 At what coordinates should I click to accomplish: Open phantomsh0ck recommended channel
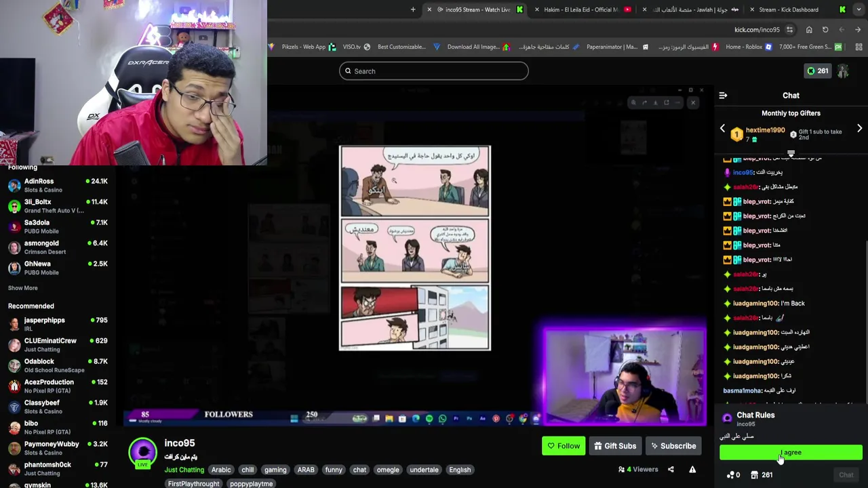pos(58,468)
